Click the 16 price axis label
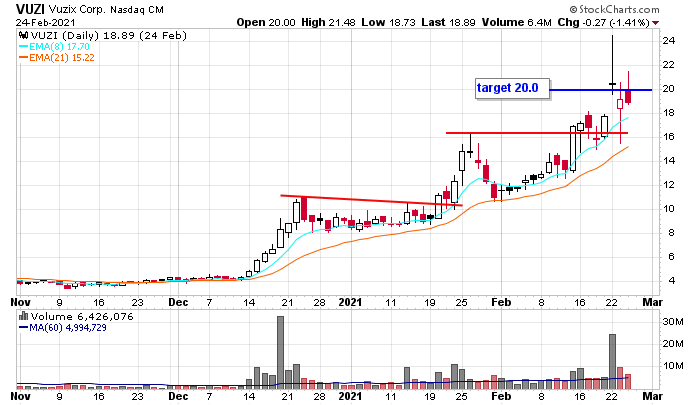The height and width of the screenshot is (405, 700). [669, 137]
